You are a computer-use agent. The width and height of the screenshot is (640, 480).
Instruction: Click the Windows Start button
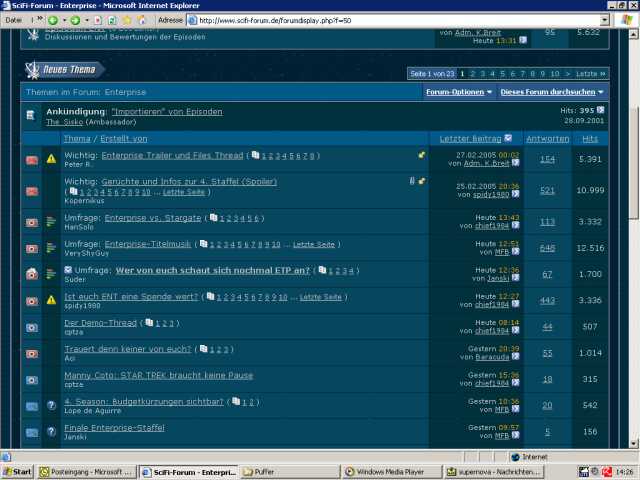[x=18, y=471]
